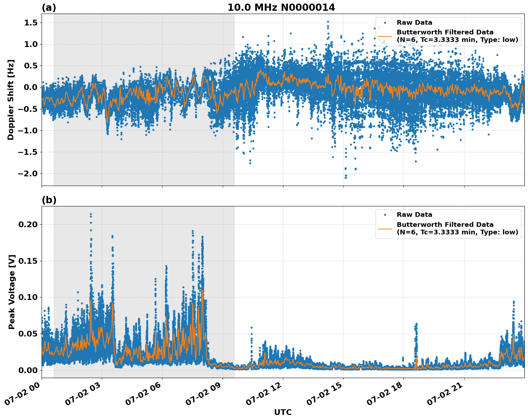
Task: Click the '−0.5' Doppler y-axis tick label
Action: 28,109
